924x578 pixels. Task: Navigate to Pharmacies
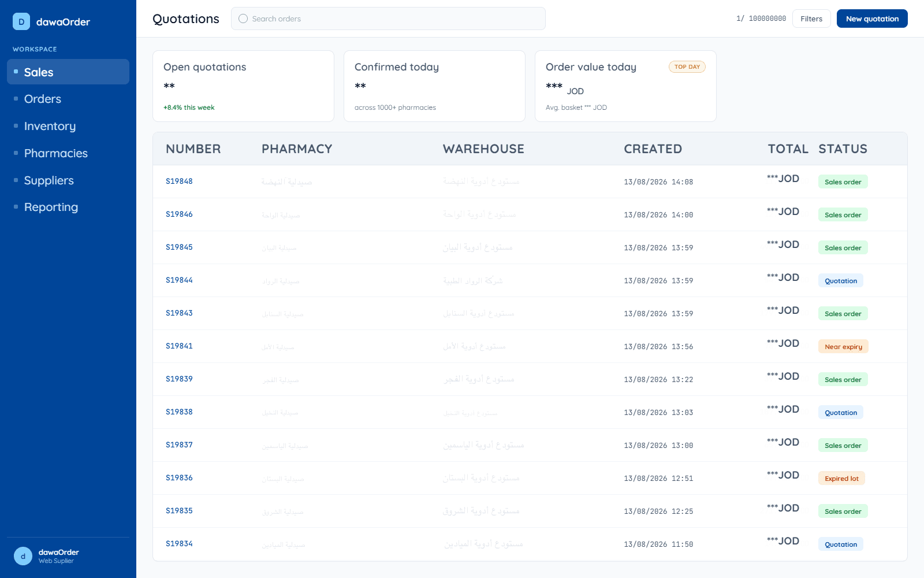pos(68,153)
